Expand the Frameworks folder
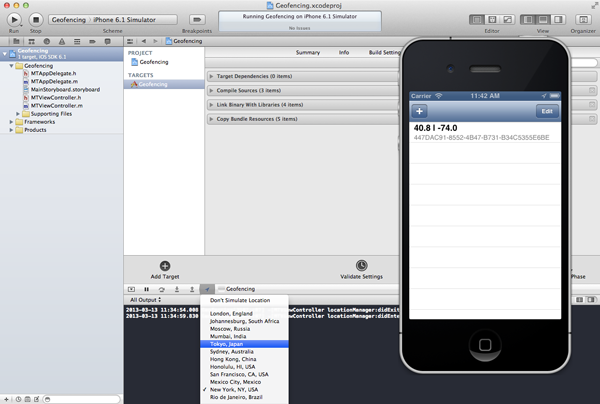This screenshot has height=404, width=600. (x=11, y=122)
